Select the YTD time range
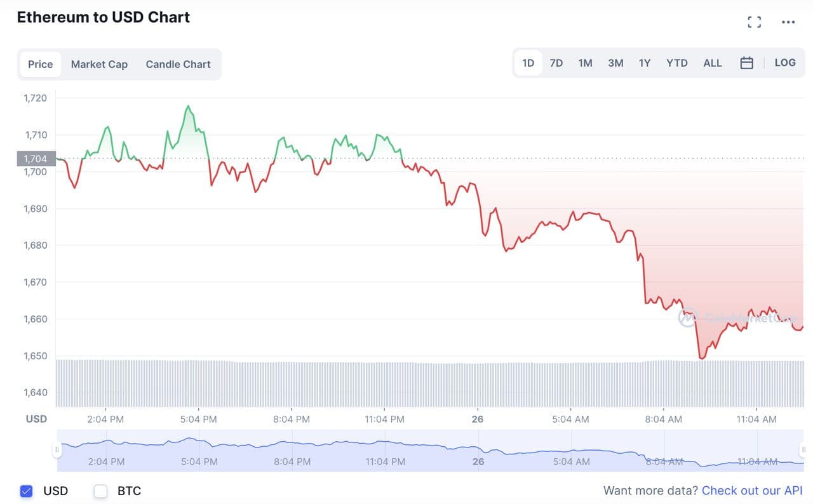Viewport: 813px width, 504px height. pos(677,63)
